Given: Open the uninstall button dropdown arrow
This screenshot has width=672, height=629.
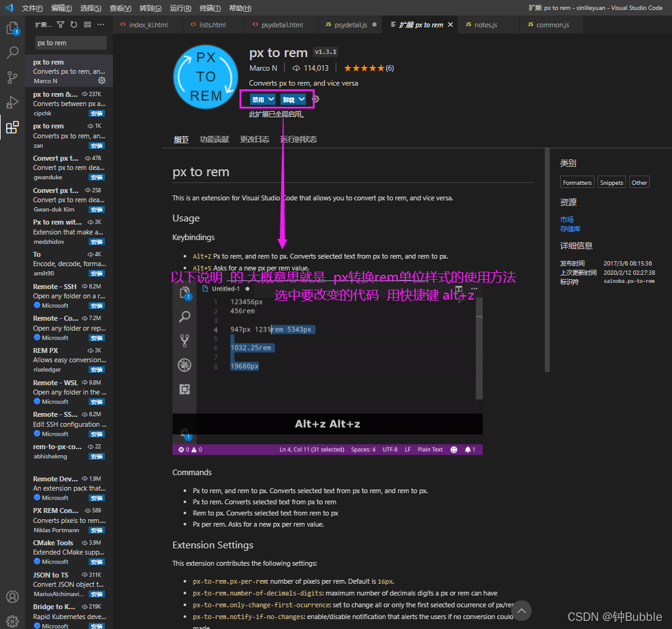Looking at the screenshot, I should tap(302, 99).
